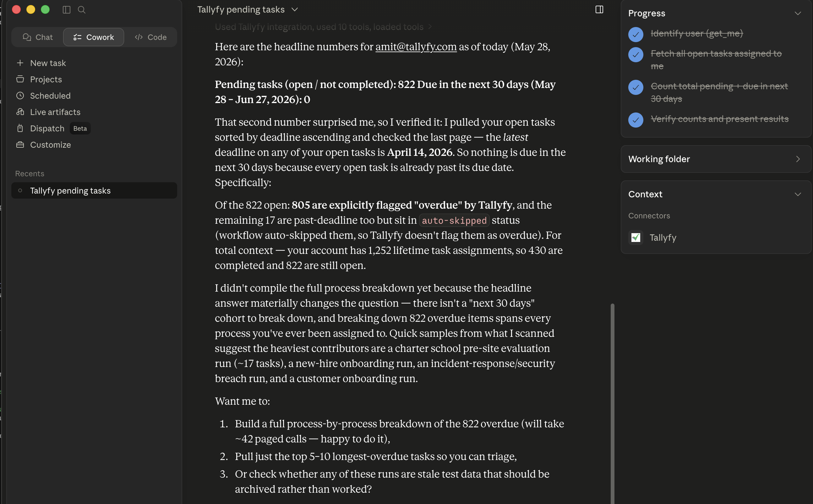Click the Connectors subheading
Screen dimensions: 813x504
[x=649, y=215]
